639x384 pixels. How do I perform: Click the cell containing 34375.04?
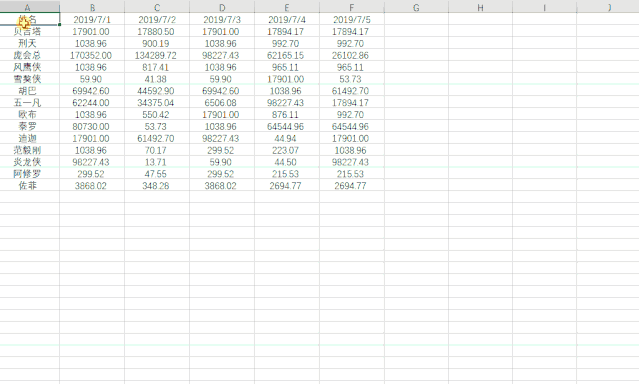(157, 103)
